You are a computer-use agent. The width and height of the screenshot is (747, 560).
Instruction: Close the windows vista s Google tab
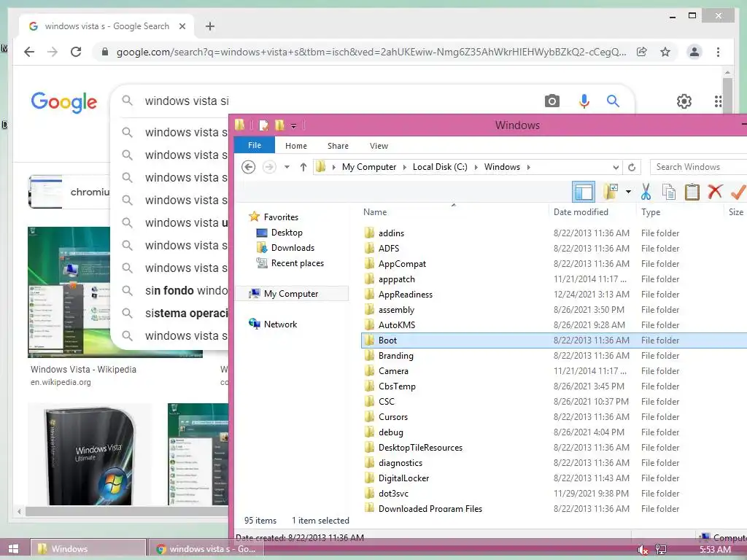182,26
